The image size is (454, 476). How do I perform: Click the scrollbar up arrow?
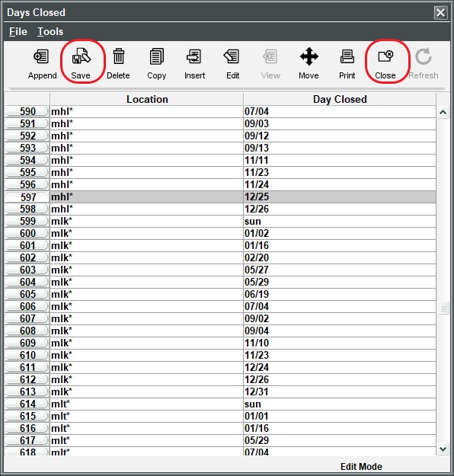coord(443,113)
